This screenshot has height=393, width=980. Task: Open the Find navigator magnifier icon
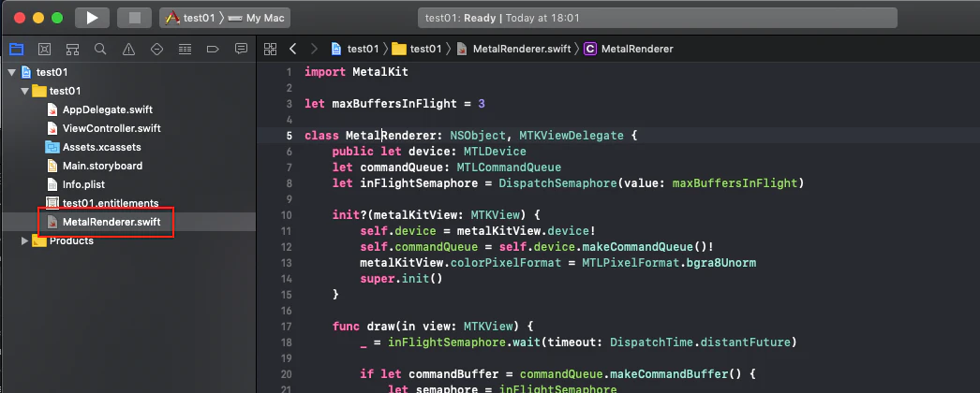[x=100, y=49]
